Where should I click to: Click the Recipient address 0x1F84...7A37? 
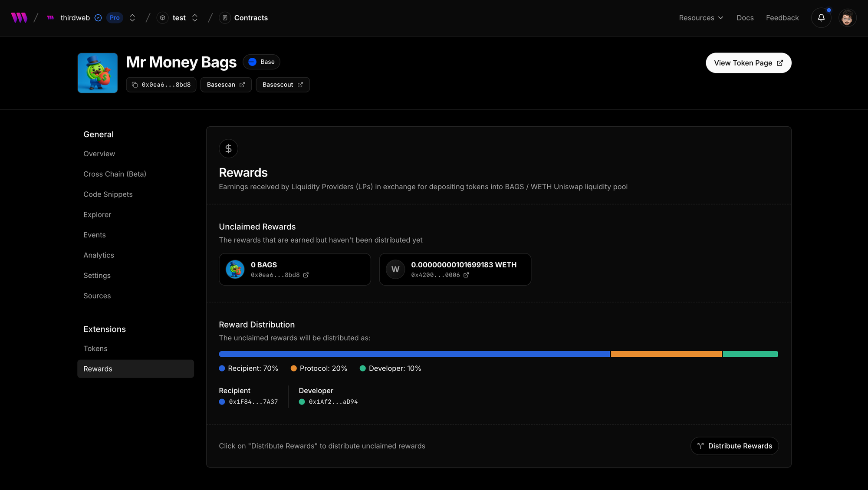253,402
